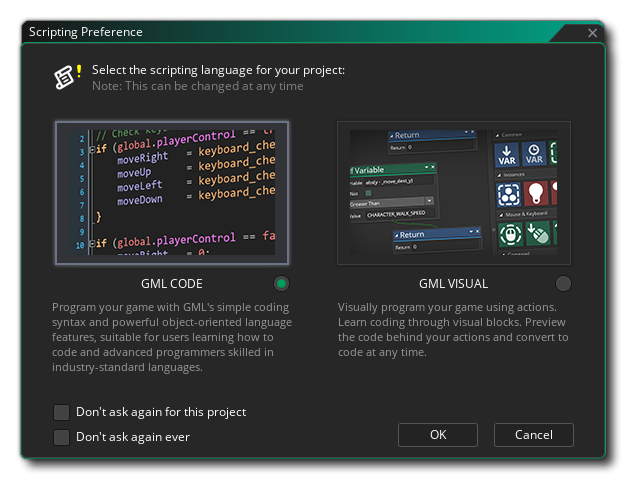627x485 pixels.
Task: Click the Assign Variable VAR icon
Action: [507, 155]
